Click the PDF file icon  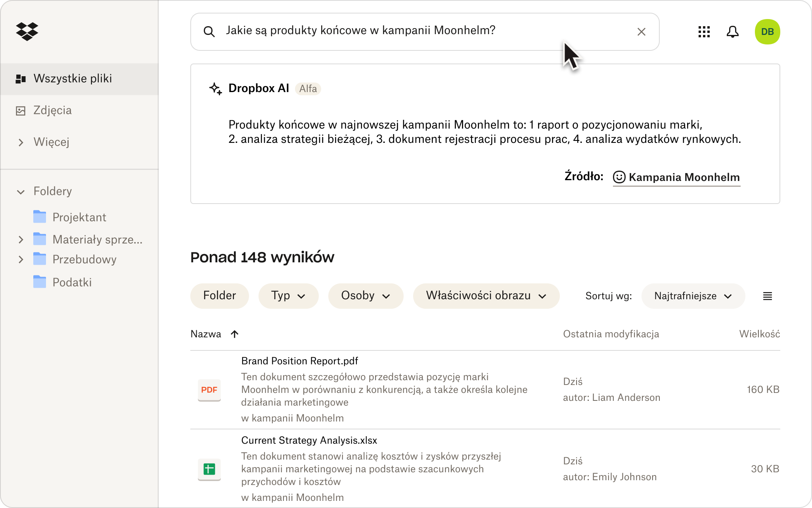209,390
